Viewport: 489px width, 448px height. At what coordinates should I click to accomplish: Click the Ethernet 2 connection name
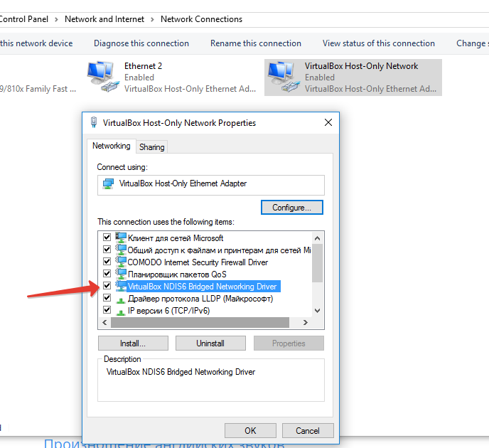143,66
